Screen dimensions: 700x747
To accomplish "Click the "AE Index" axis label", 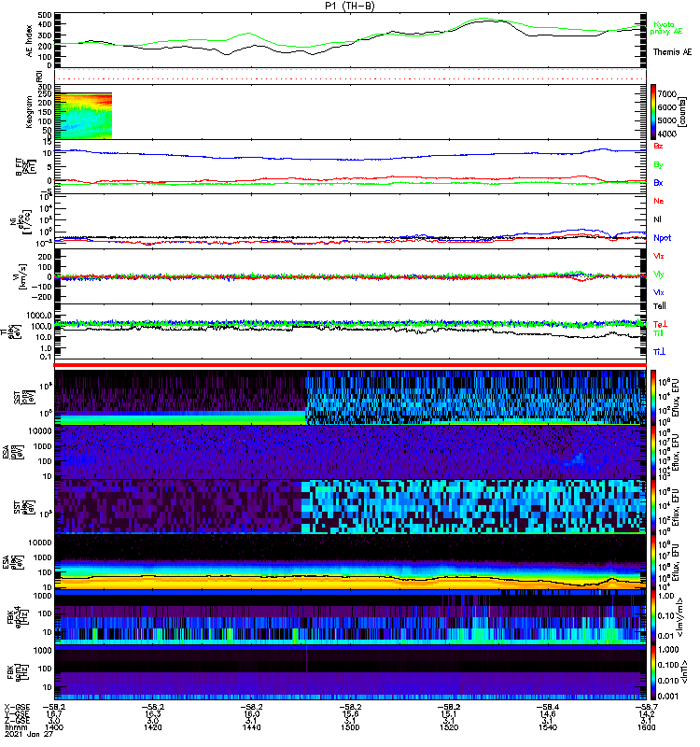I will [30, 41].
